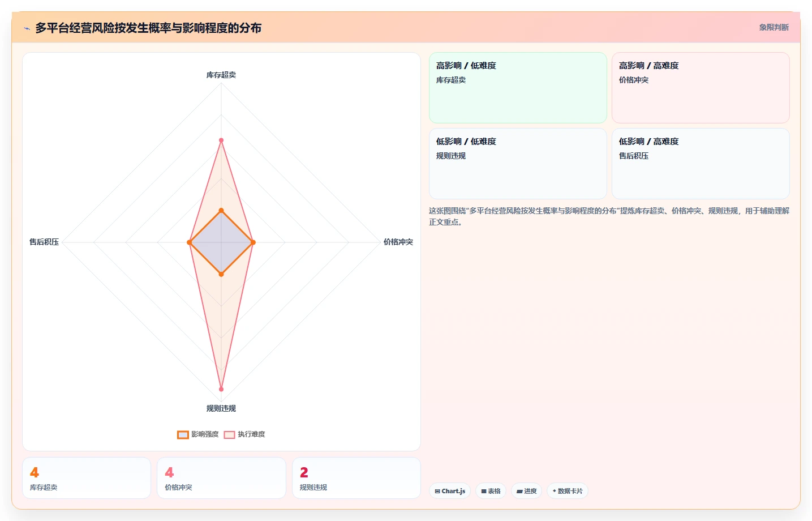Click the 库存超卖 radar axis label

[221, 75]
